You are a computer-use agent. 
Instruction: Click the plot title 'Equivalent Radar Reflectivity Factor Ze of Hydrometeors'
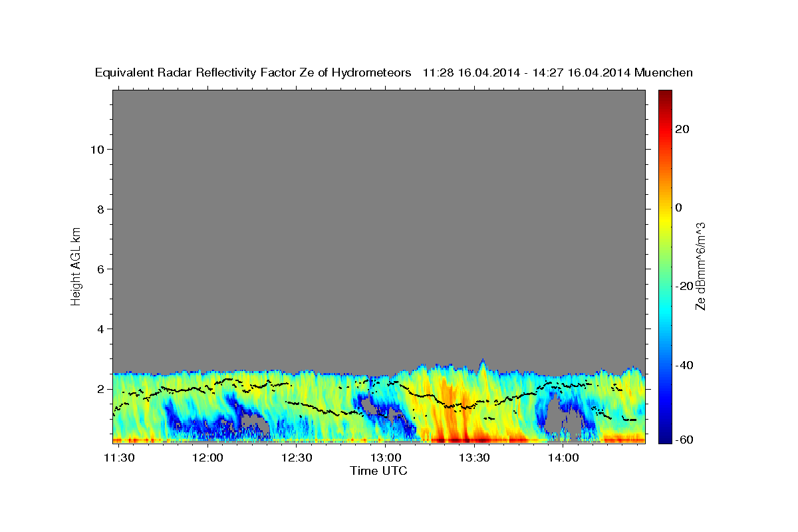[x=253, y=73]
